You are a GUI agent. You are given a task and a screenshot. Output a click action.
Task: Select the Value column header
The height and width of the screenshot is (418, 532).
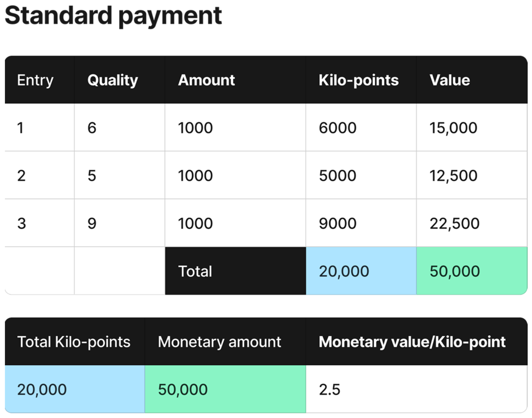coord(450,80)
